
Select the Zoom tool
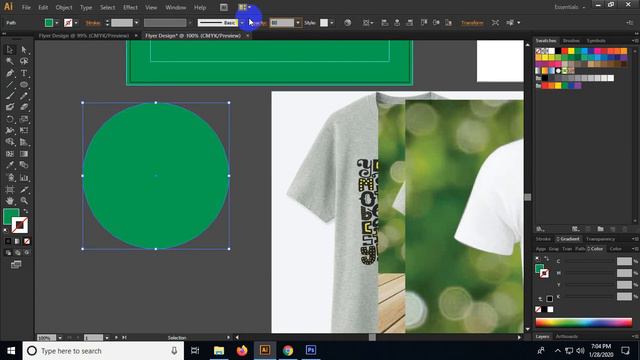24,201
